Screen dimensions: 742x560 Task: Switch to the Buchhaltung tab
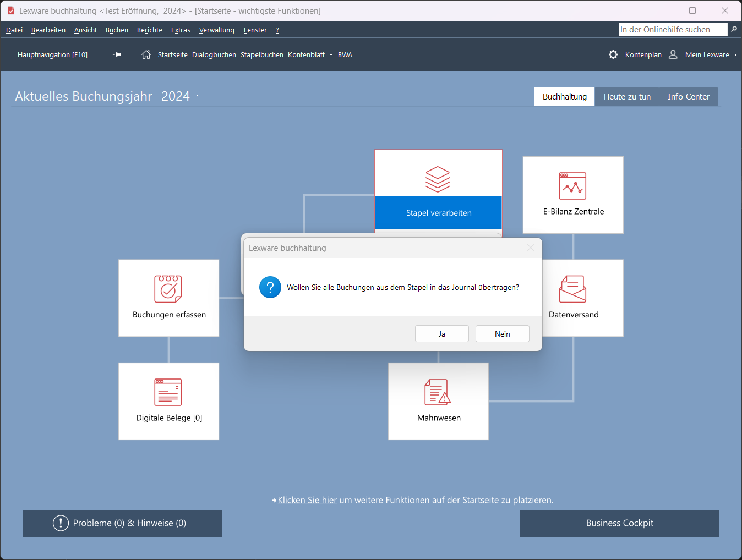point(565,96)
